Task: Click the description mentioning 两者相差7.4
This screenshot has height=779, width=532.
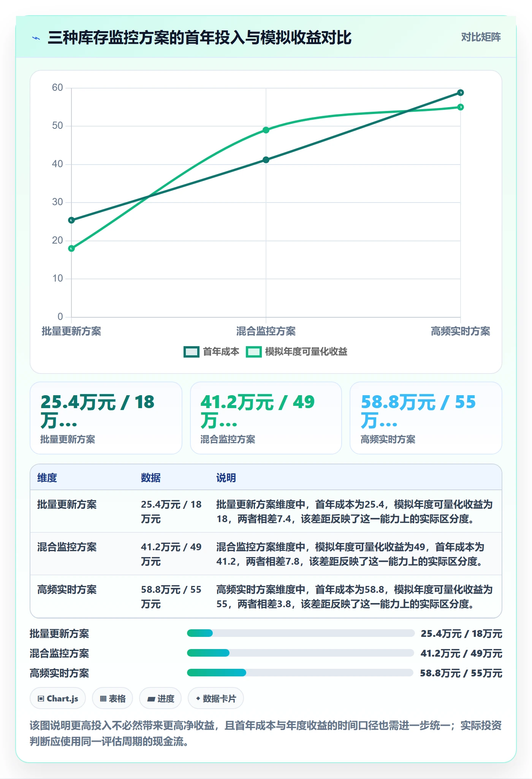Action: pyautogui.click(x=355, y=511)
